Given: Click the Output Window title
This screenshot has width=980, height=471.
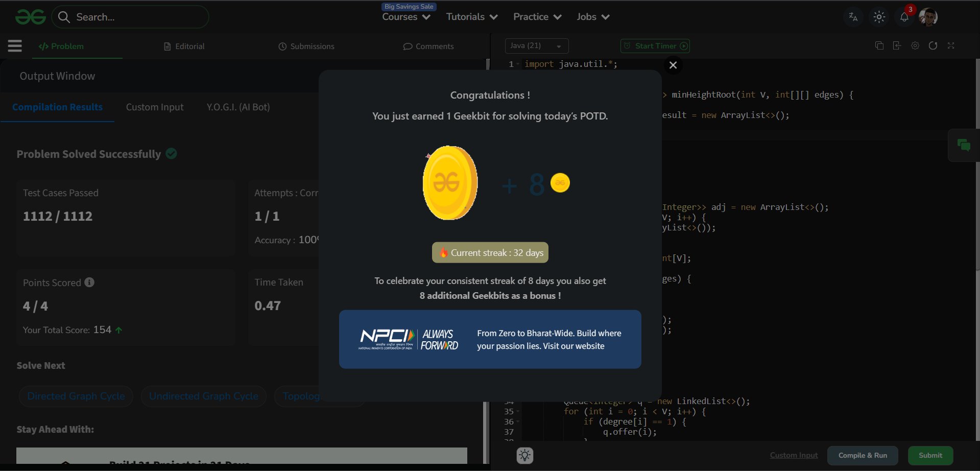Looking at the screenshot, I should point(57,76).
